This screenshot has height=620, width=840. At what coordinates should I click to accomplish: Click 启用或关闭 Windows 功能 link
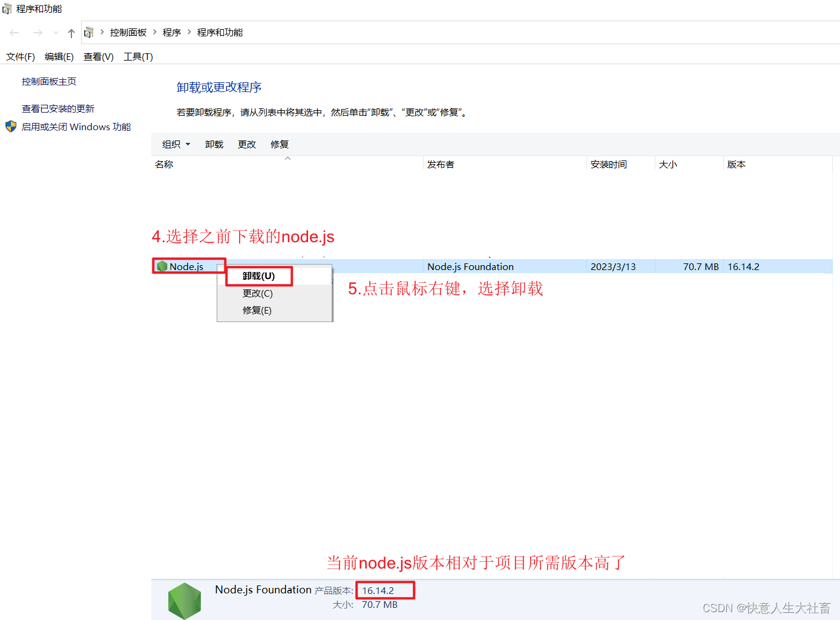(x=76, y=127)
